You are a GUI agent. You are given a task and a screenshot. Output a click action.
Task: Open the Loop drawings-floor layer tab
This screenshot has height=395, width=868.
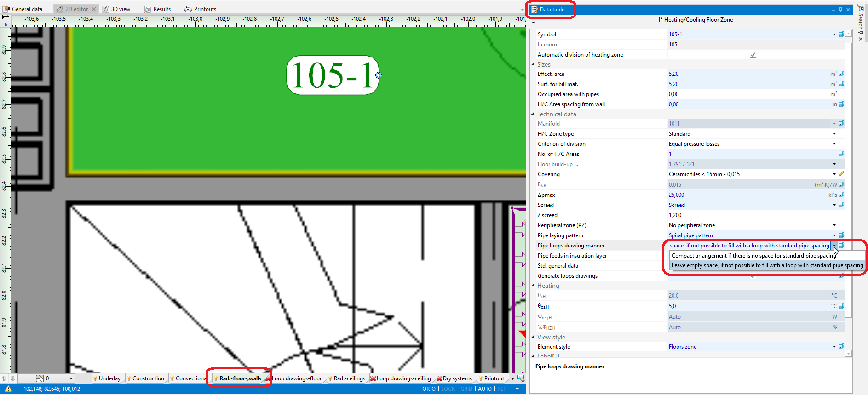296,378
